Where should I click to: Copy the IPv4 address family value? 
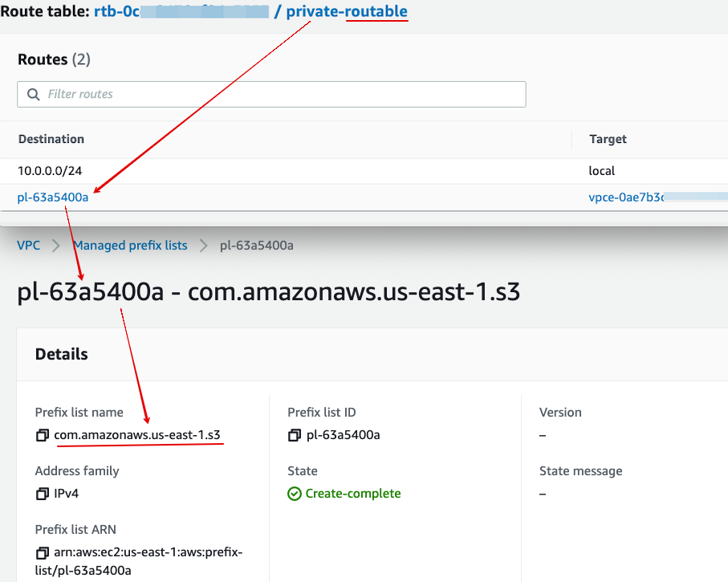tap(43, 494)
